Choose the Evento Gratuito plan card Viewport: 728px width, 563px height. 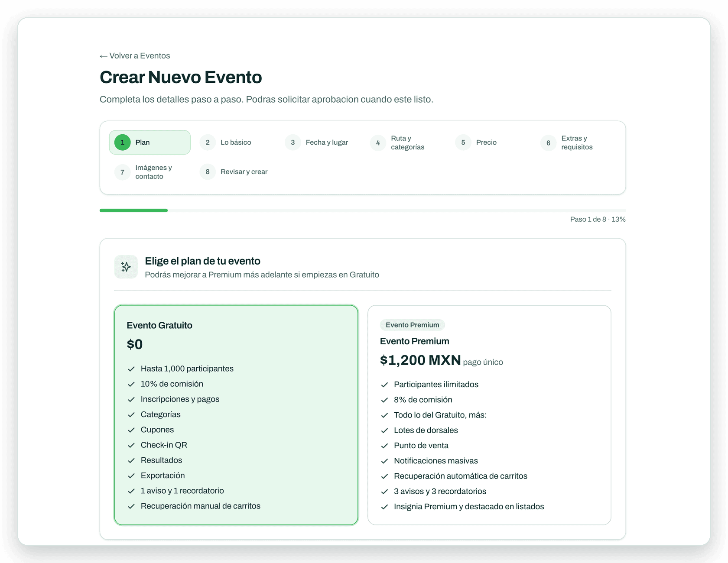click(x=236, y=415)
